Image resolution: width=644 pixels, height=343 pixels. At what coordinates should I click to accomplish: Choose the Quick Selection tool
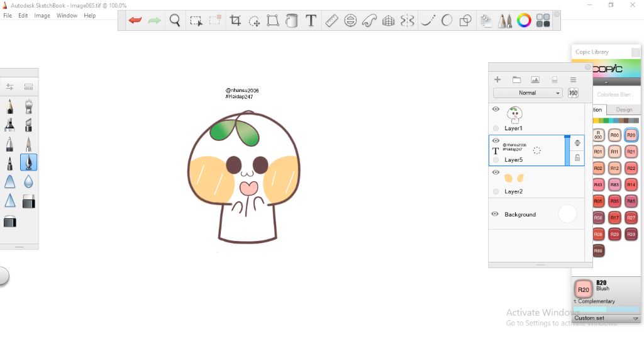pyautogui.click(x=215, y=20)
